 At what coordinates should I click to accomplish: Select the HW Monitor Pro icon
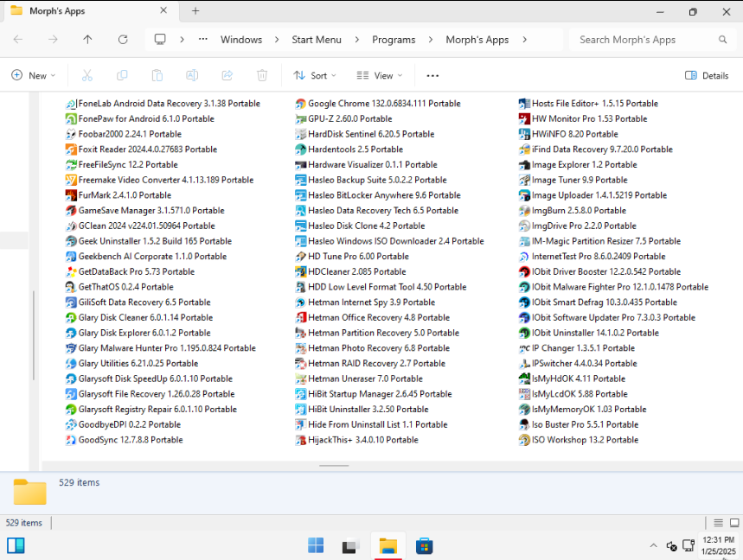[x=524, y=118]
